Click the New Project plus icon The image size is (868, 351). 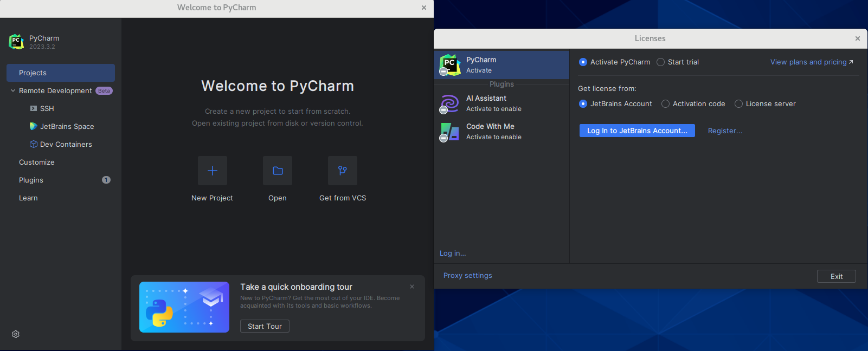213,171
